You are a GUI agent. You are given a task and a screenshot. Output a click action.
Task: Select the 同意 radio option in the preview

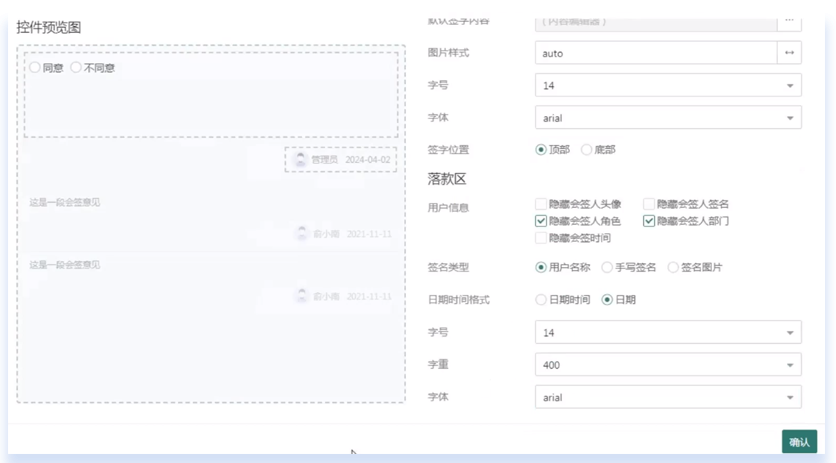click(35, 68)
